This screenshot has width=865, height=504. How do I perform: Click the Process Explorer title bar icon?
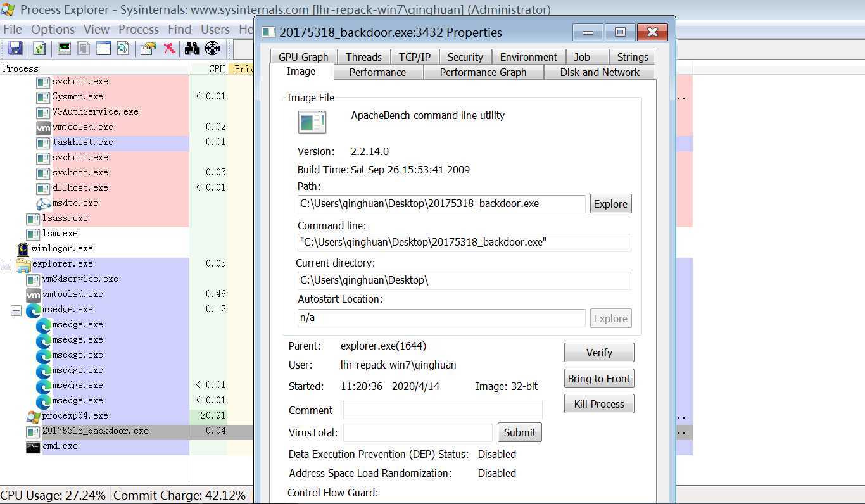click(9, 9)
